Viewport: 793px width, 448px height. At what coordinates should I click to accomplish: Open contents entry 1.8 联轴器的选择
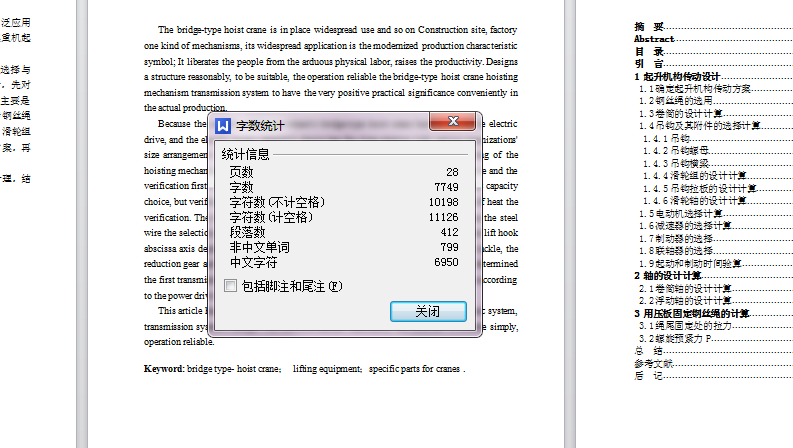click(715, 251)
